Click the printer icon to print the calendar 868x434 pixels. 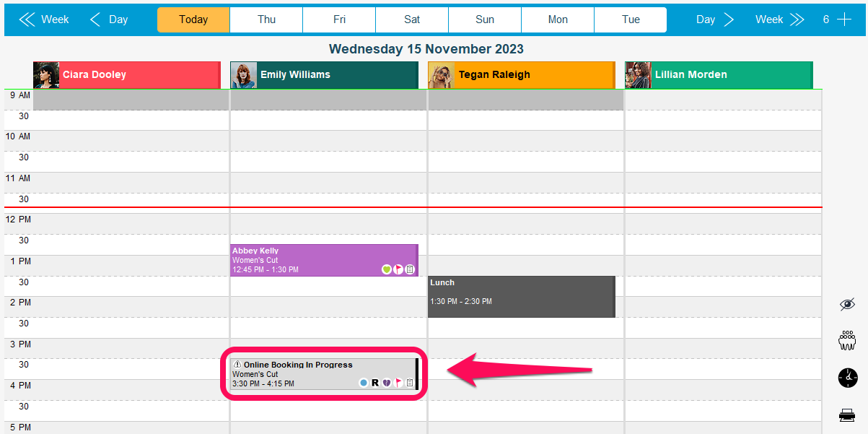[848, 415]
